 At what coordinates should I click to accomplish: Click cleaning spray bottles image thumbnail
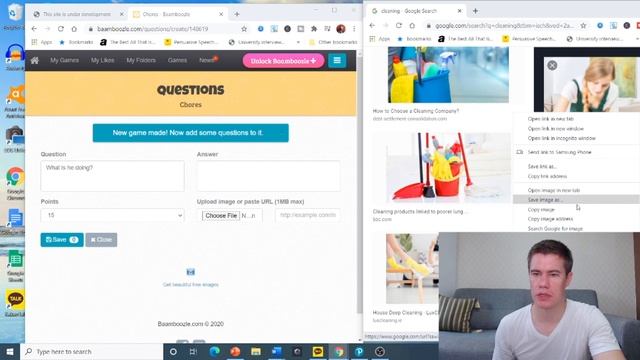point(448,75)
